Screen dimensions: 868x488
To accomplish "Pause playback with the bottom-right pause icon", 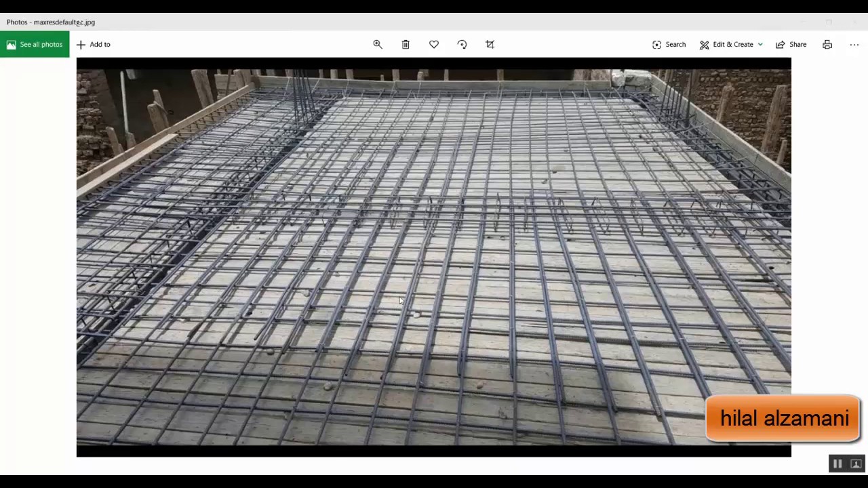I will point(837,464).
